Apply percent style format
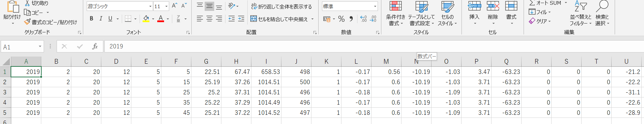The image size is (644, 124). pos(341,19)
